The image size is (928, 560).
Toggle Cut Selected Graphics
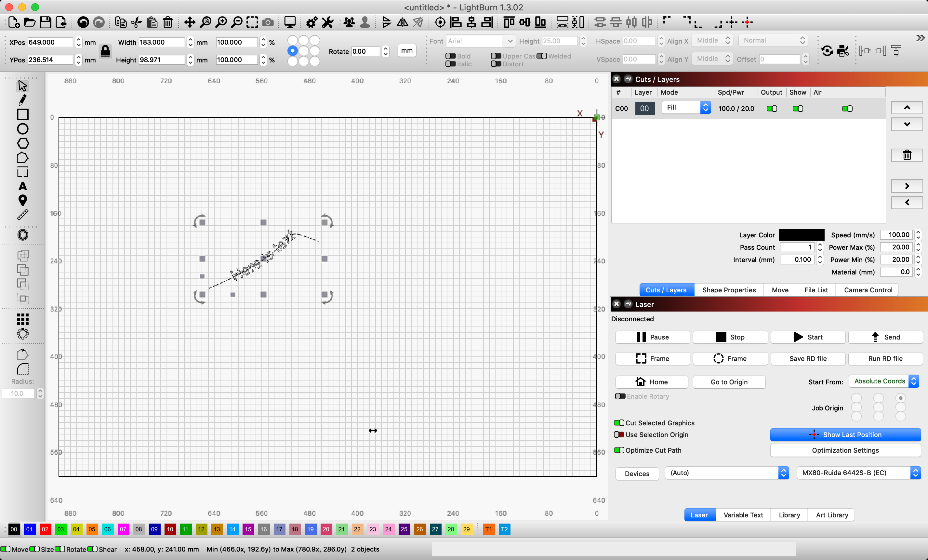(x=619, y=423)
